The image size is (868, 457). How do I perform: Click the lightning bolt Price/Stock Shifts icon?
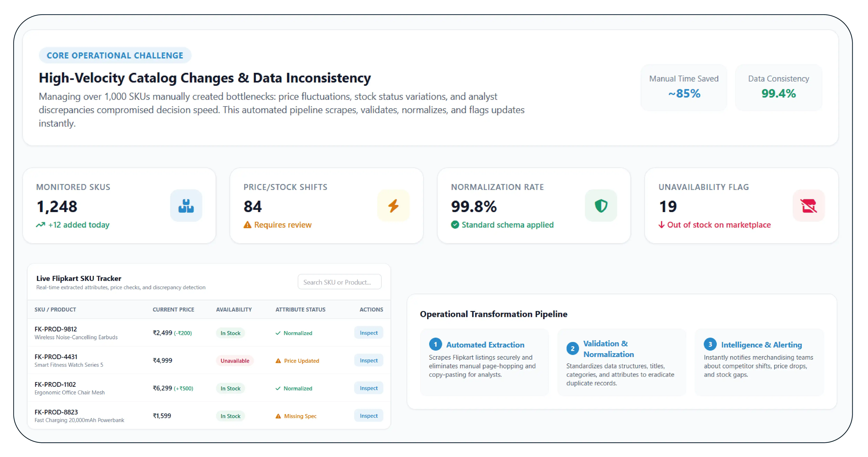click(x=393, y=206)
